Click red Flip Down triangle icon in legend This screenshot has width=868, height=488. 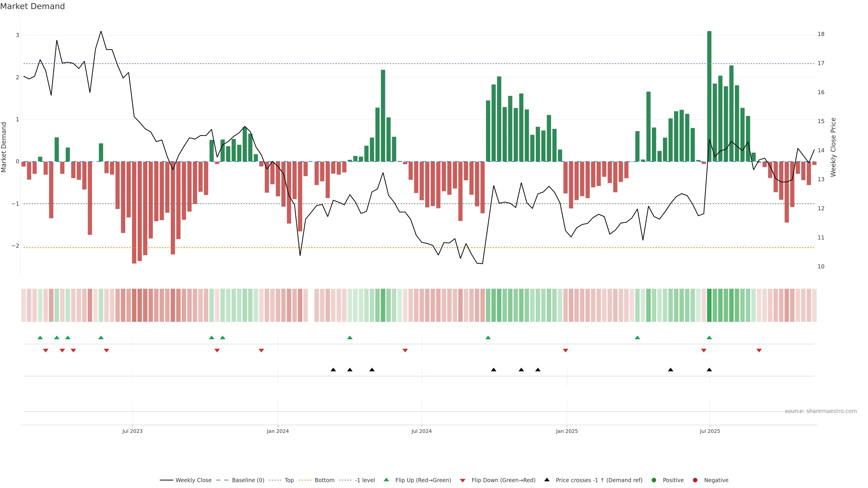tap(463, 480)
